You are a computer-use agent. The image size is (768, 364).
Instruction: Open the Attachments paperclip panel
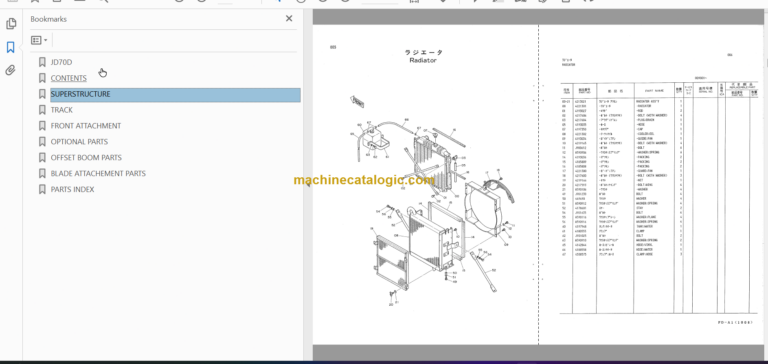(11, 71)
